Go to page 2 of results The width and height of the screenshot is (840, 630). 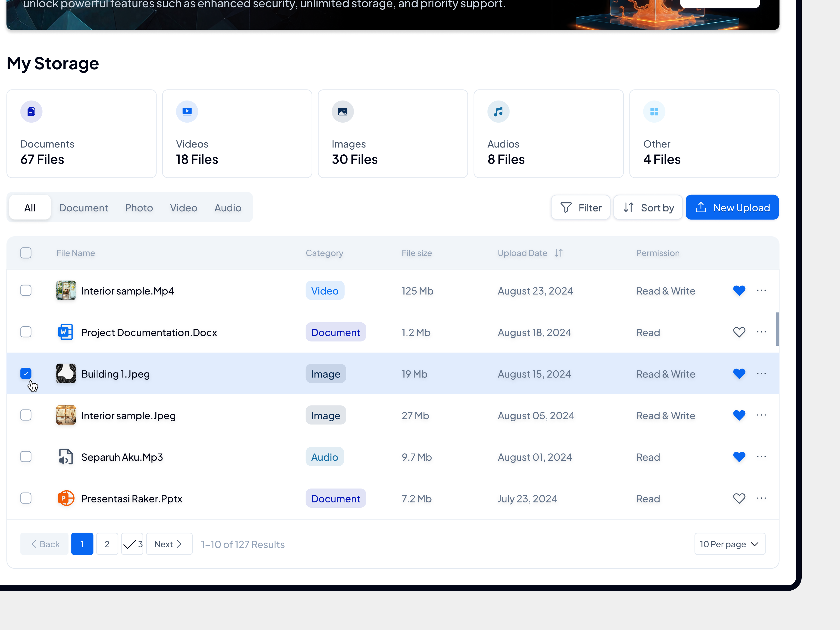tap(107, 544)
